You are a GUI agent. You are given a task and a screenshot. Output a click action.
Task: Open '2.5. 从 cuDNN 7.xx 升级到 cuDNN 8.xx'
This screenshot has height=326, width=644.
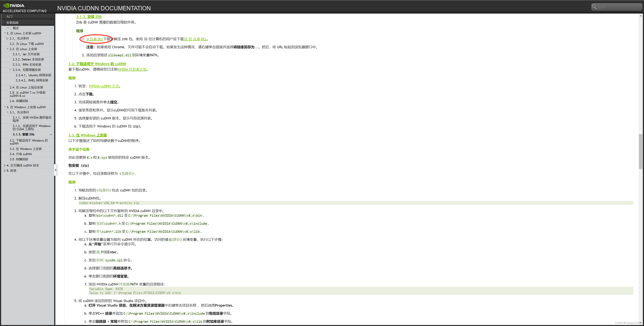click(28, 94)
